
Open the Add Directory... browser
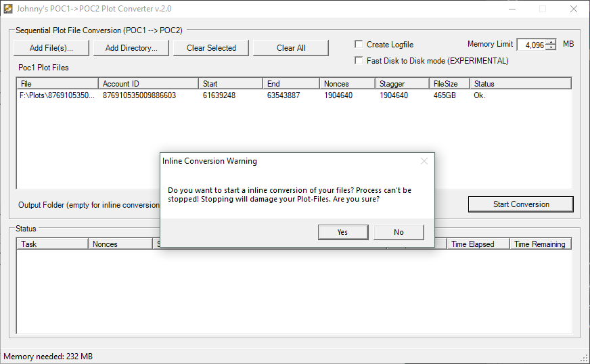click(x=131, y=48)
